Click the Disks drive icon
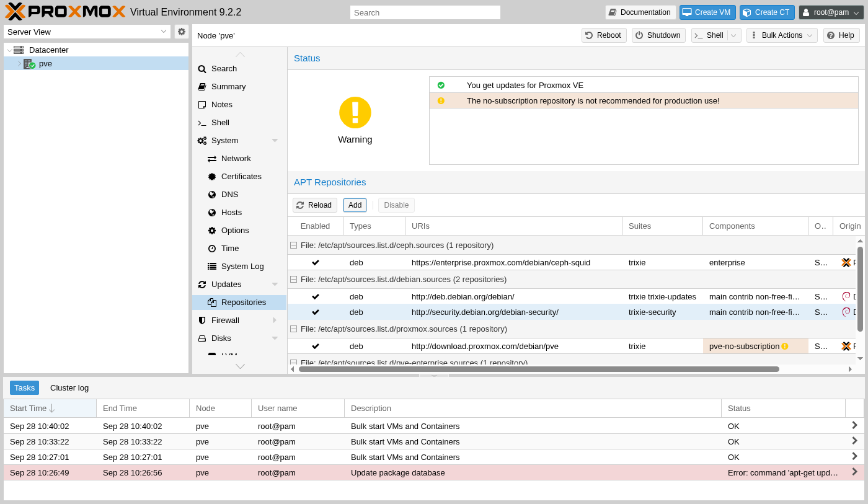This screenshot has width=868, height=504. pyautogui.click(x=202, y=338)
